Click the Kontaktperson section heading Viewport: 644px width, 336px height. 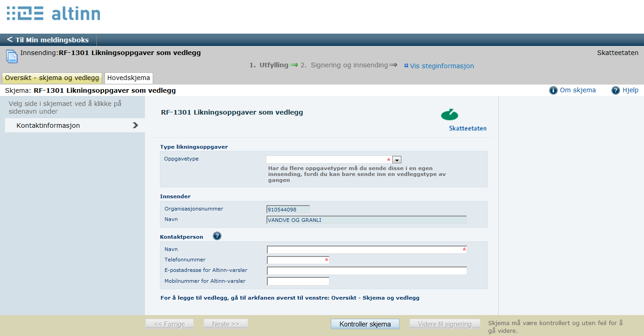pyautogui.click(x=182, y=237)
